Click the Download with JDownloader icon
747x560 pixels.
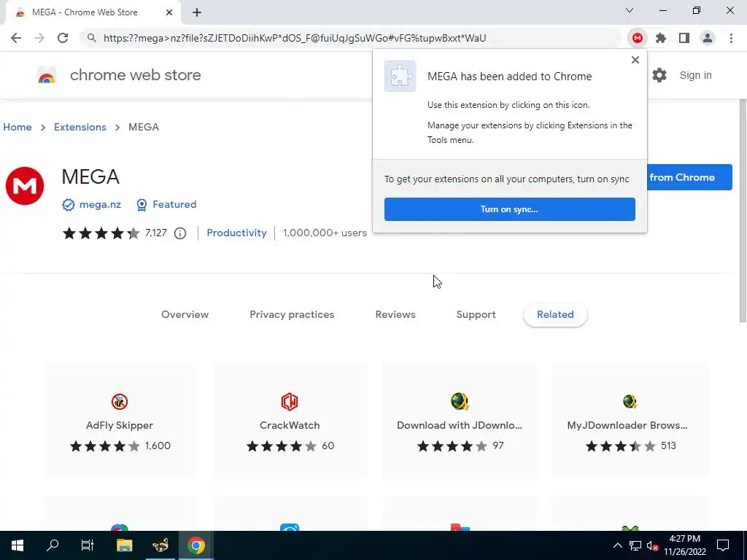460,402
